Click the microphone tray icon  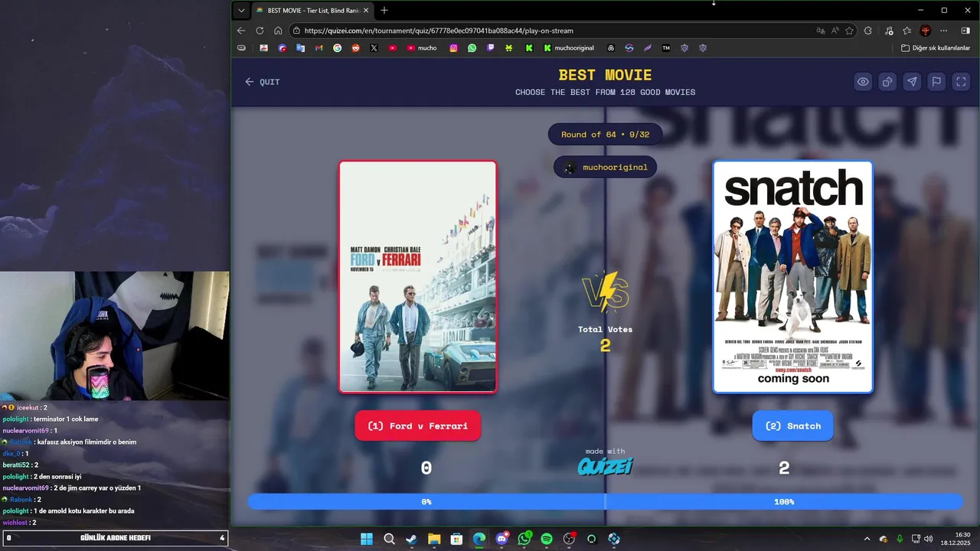click(900, 539)
